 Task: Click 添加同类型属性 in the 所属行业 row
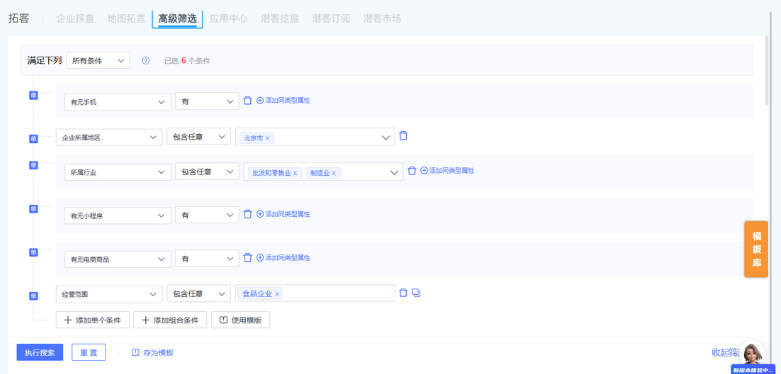pos(447,170)
